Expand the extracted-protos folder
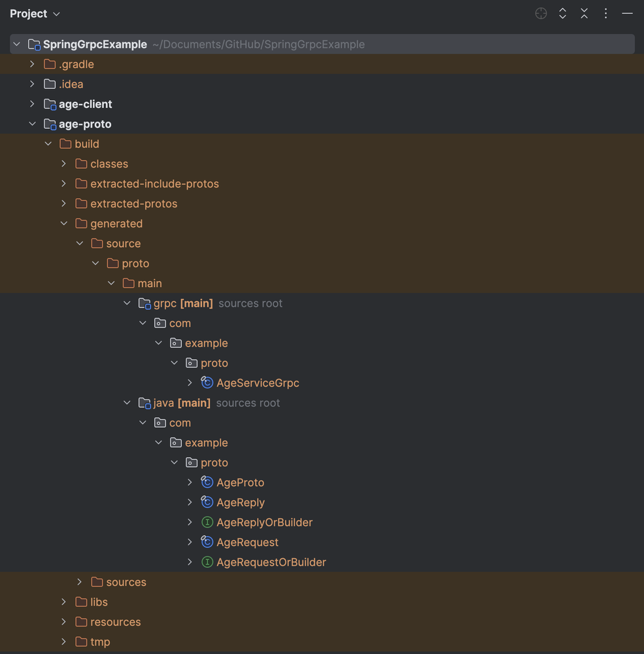The width and height of the screenshot is (644, 654). click(63, 203)
